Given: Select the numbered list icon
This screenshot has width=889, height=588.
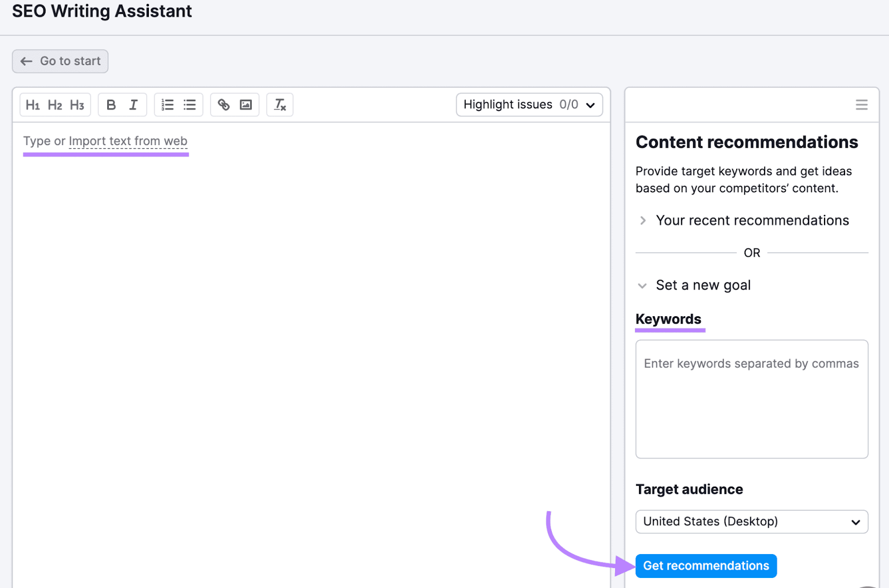Looking at the screenshot, I should (x=167, y=104).
